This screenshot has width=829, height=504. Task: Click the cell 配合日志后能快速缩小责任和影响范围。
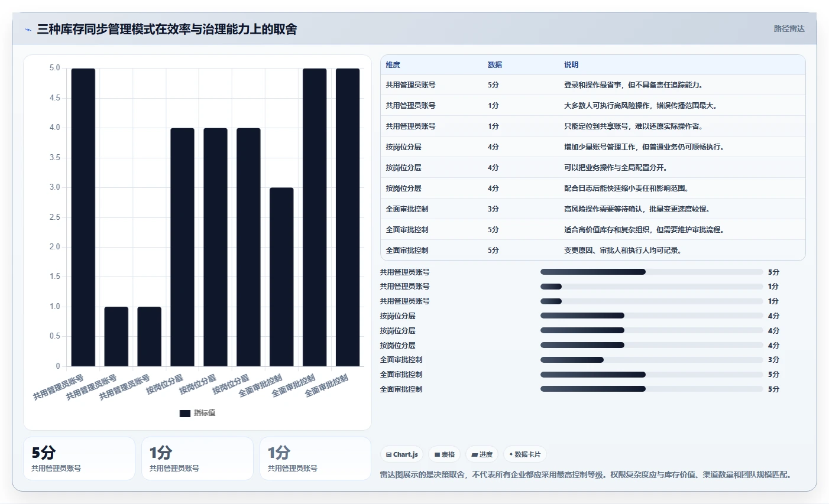pos(626,188)
